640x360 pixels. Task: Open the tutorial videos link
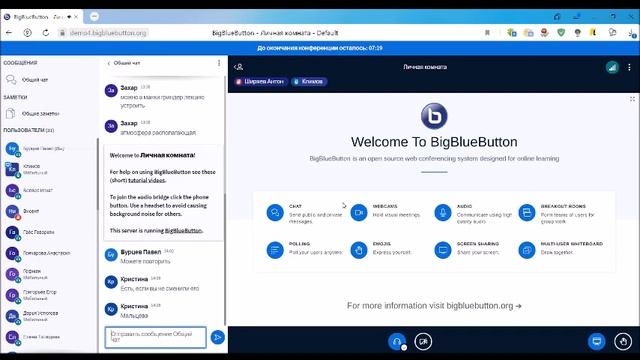(x=147, y=180)
